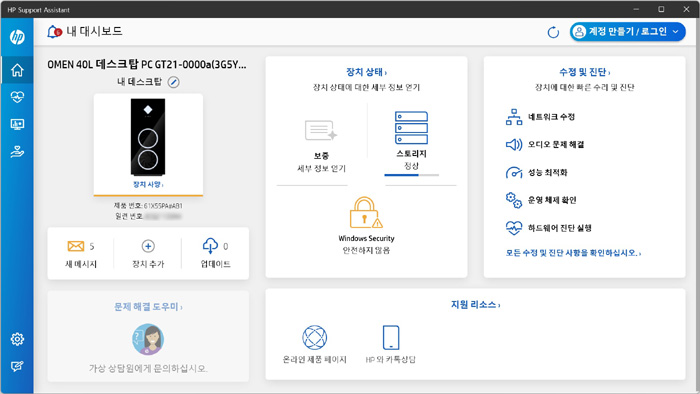The height and width of the screenshot is (394, 700).
Task: Click the performance optimization gauge icon
Action: point(514,172)
